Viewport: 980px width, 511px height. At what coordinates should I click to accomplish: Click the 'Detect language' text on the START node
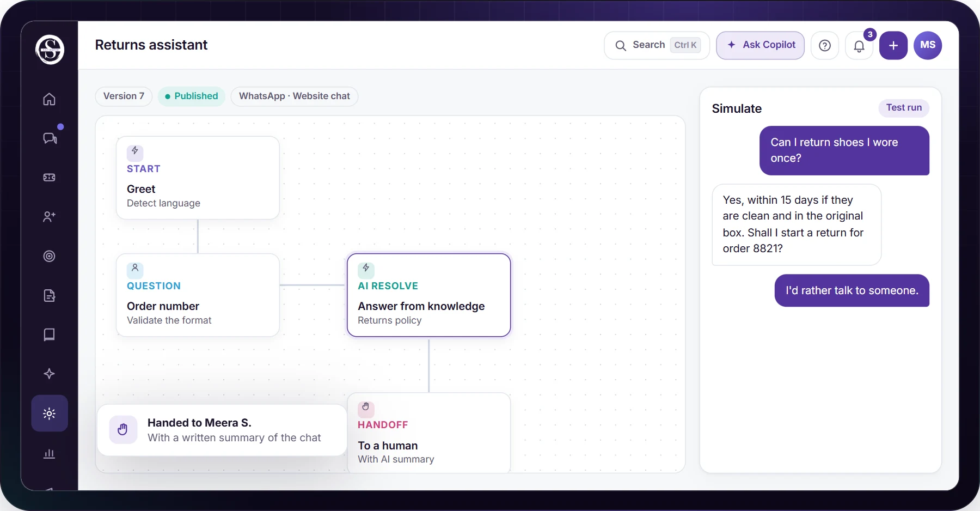pos(163,203)
